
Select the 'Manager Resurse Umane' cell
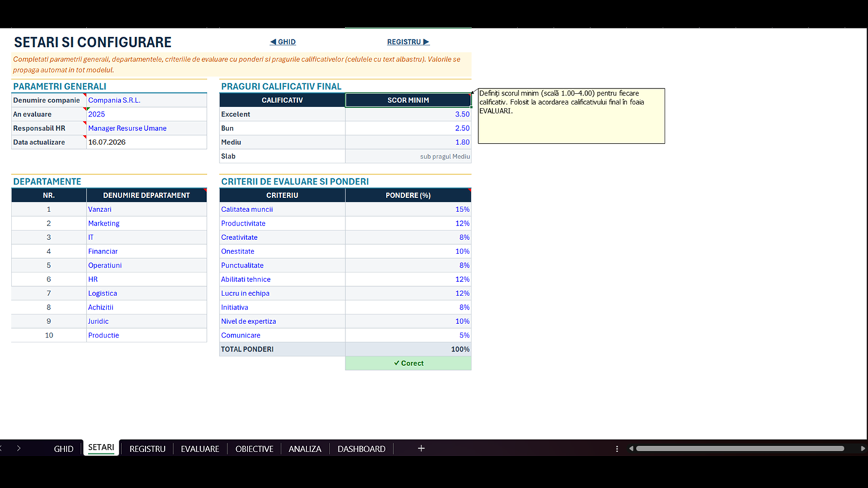(146, 128)
